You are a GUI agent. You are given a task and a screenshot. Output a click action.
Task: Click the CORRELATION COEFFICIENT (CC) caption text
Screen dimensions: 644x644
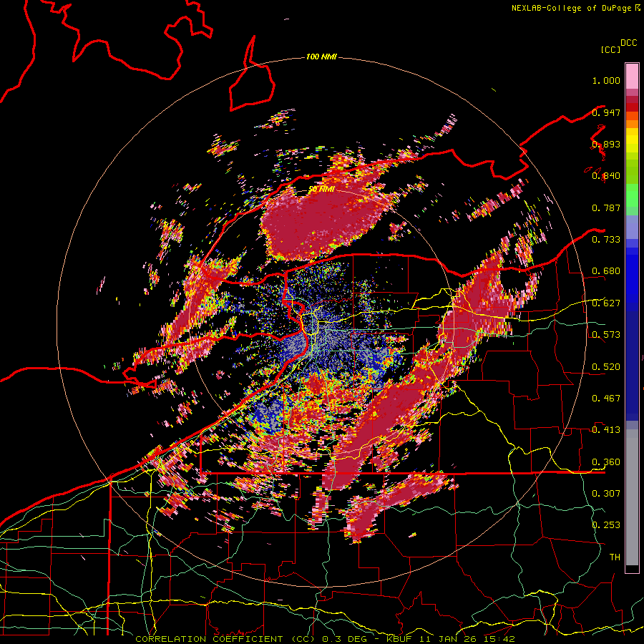(x=225, y=639)
